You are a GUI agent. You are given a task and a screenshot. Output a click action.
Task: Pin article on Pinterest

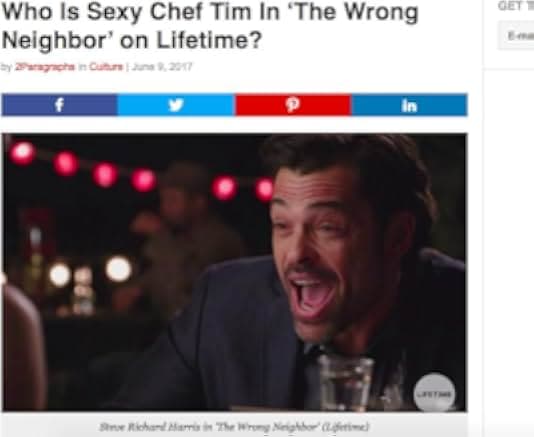tap(293, 105)
